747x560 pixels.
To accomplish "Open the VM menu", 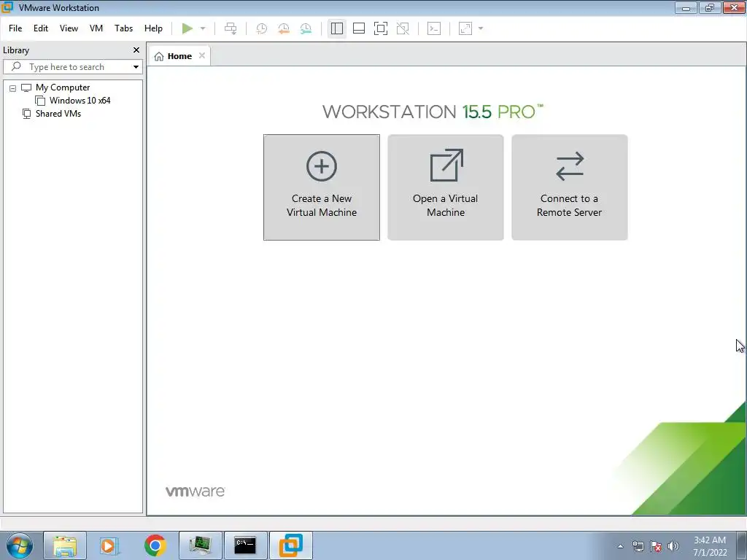I will [x=96, y=28].
